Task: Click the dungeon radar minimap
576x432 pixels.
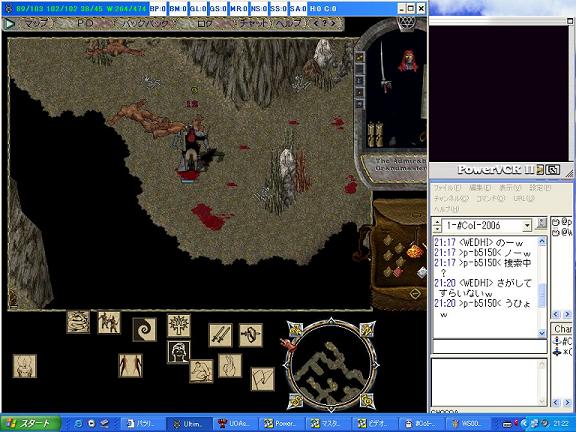Action: pos(331,366)
